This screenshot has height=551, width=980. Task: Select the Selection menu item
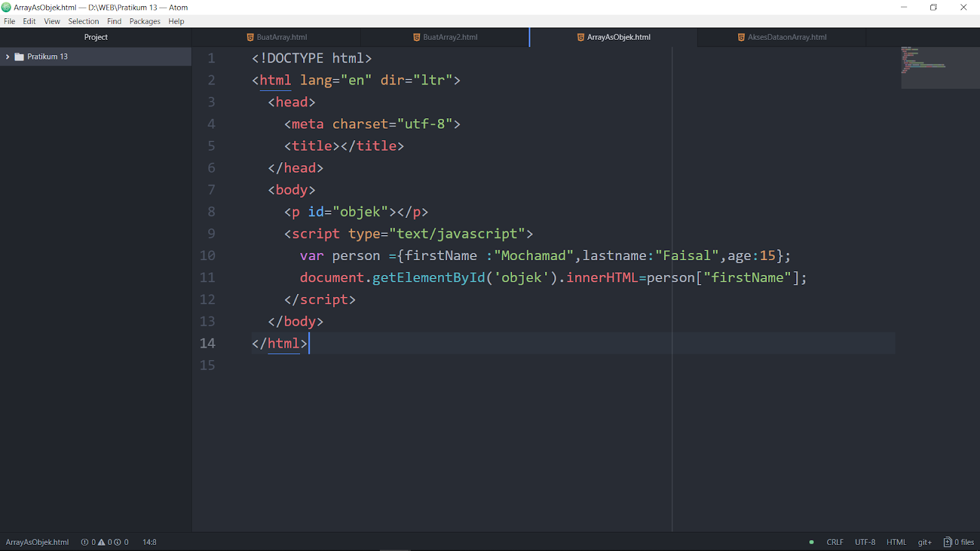coord(83,21)
